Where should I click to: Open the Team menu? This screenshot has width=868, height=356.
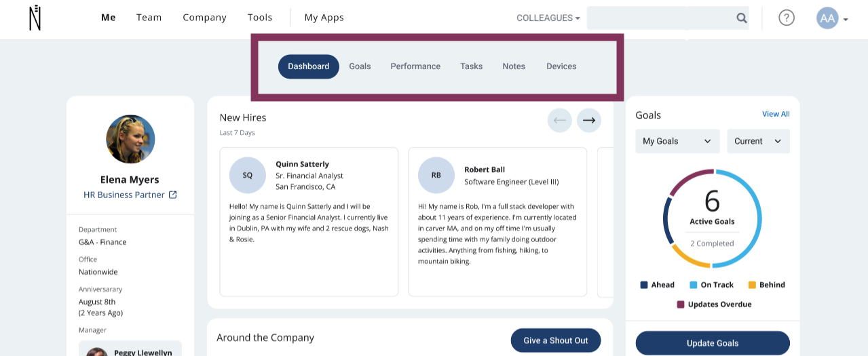click(x=149, y=18)
